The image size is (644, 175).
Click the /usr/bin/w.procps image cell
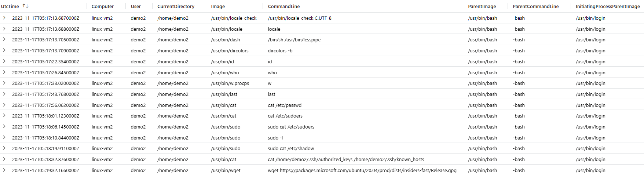click(230, 83)
